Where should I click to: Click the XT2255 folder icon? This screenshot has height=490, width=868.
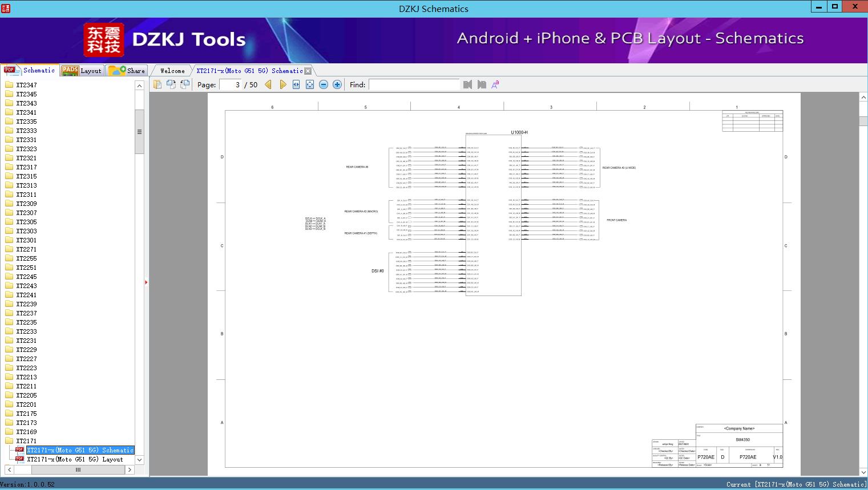[9, 258]
